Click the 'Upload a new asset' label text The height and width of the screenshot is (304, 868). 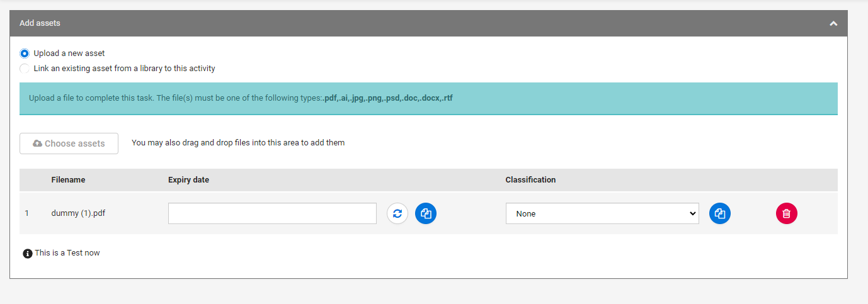pyautogui.click(x=69, y=53)
